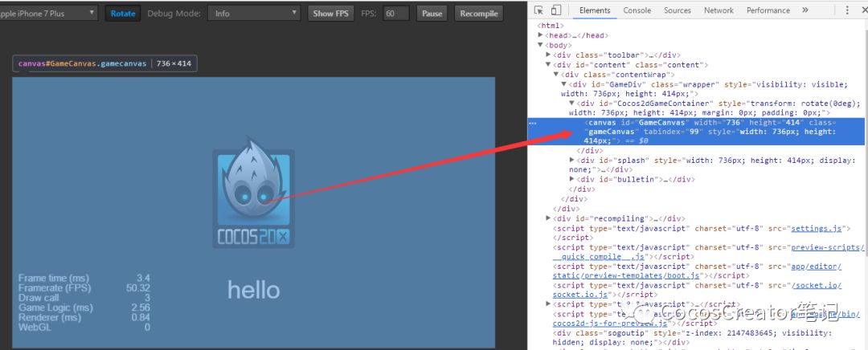Switch to the Network tab
The width and height of the screenshot is (868, 350).
click(718, 10)
